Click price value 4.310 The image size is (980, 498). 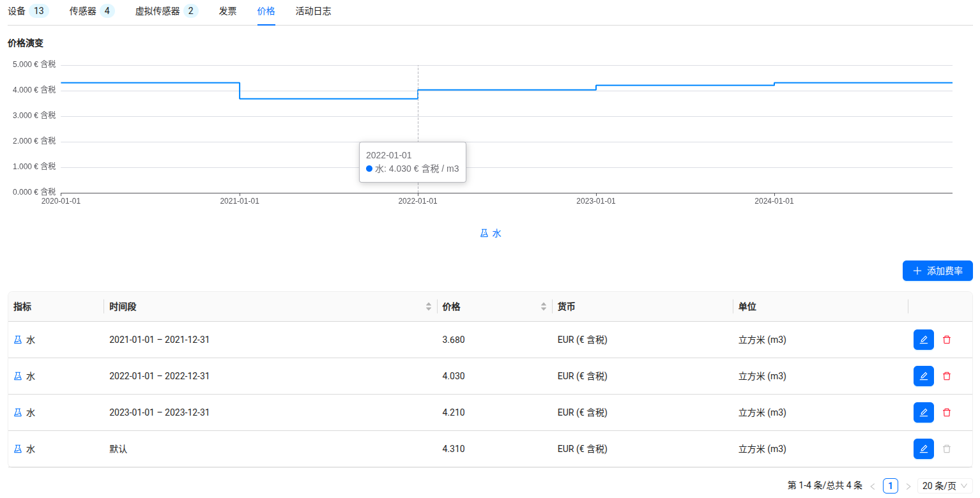[x=454, y=449]
